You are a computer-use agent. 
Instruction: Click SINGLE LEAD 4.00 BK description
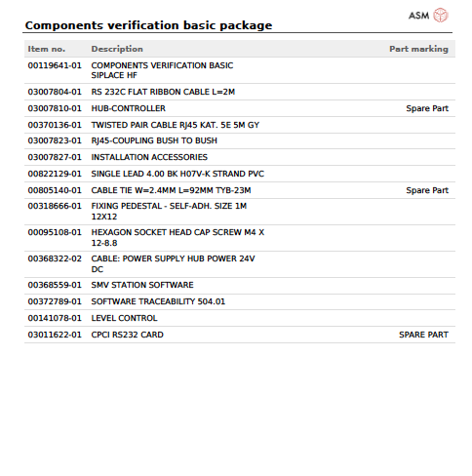click(x=177, y=174)
